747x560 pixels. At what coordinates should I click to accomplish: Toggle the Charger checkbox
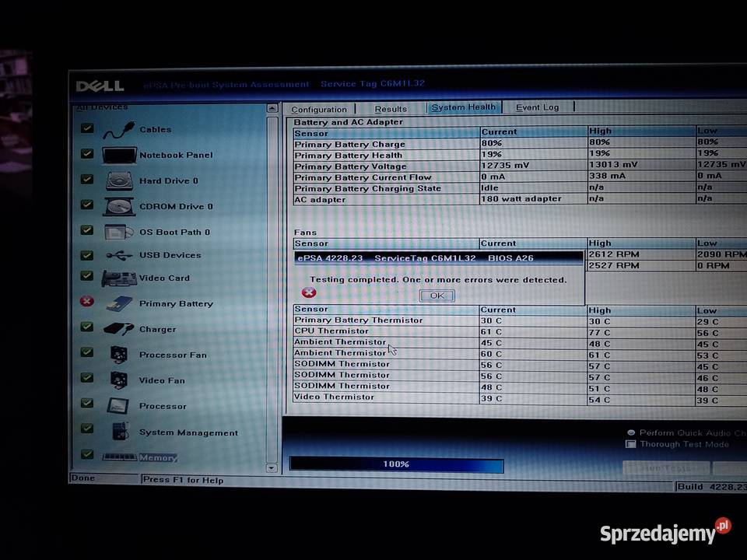(86, 327)
